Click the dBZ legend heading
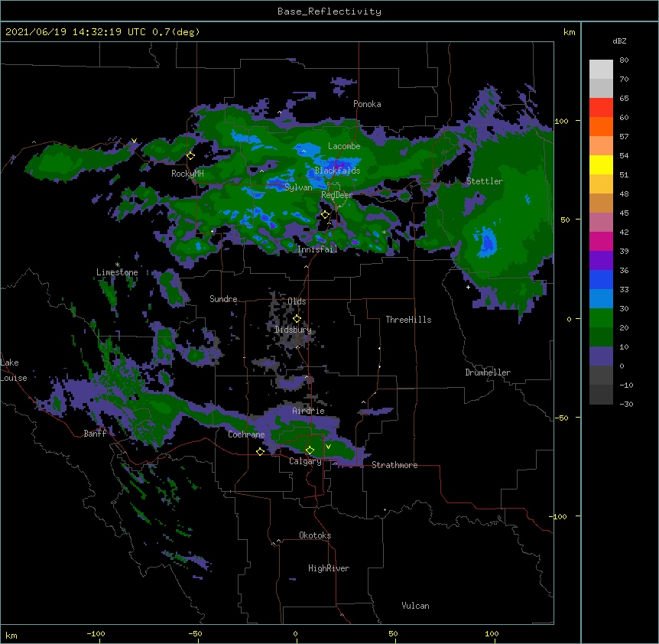Image resolution: width=659 pixels, height=644 pixels. (619, 41)
